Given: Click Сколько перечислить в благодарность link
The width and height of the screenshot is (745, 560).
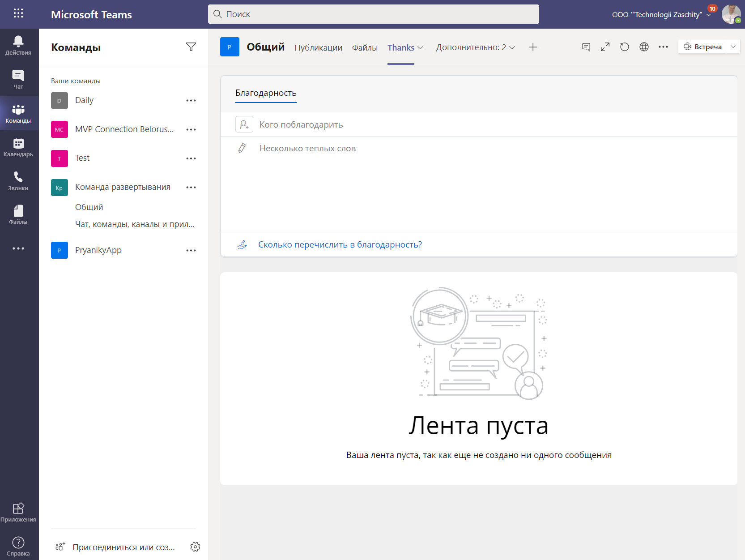Looking at the screenshot, I should pos(340,245).
